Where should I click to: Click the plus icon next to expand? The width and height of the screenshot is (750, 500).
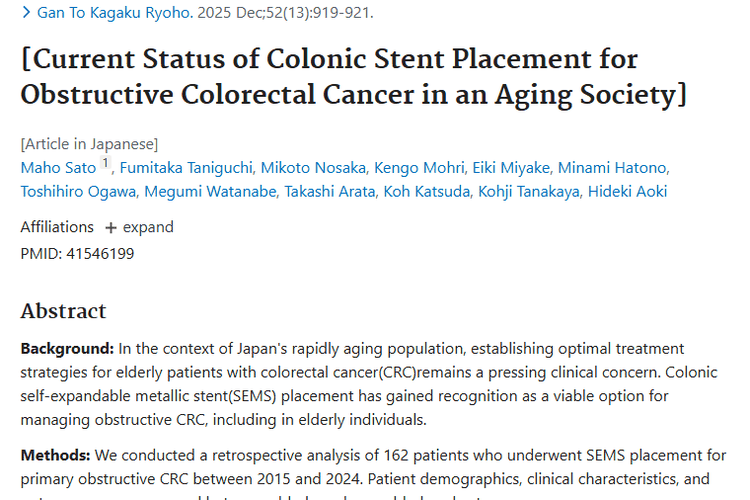[111, 228]
